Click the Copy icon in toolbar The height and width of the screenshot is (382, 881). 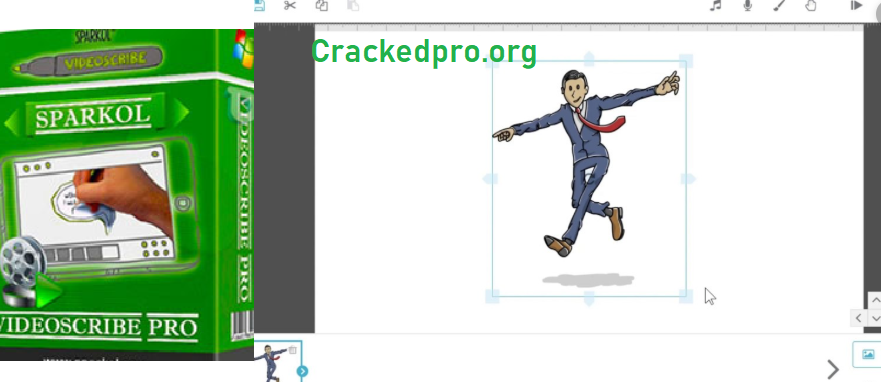tap(321, 5)
